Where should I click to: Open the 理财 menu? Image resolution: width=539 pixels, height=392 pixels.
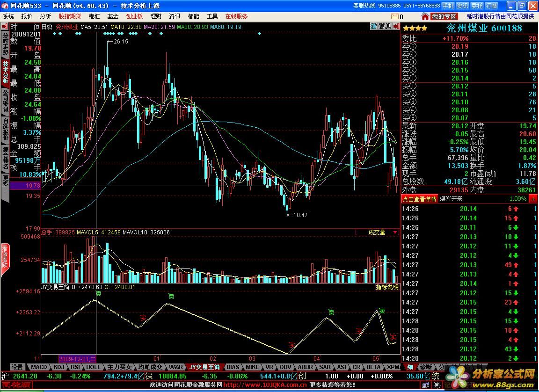[x=156, y=16]
